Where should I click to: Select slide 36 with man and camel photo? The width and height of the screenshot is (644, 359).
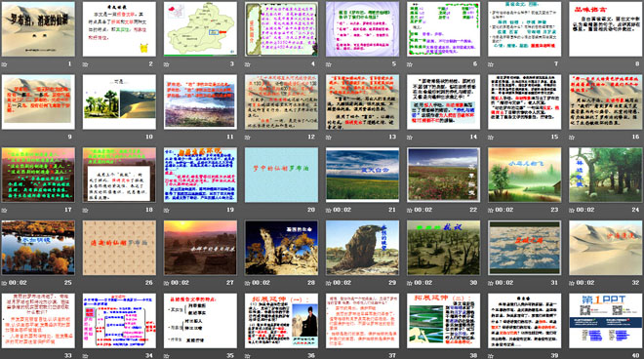tap(281, 320)
